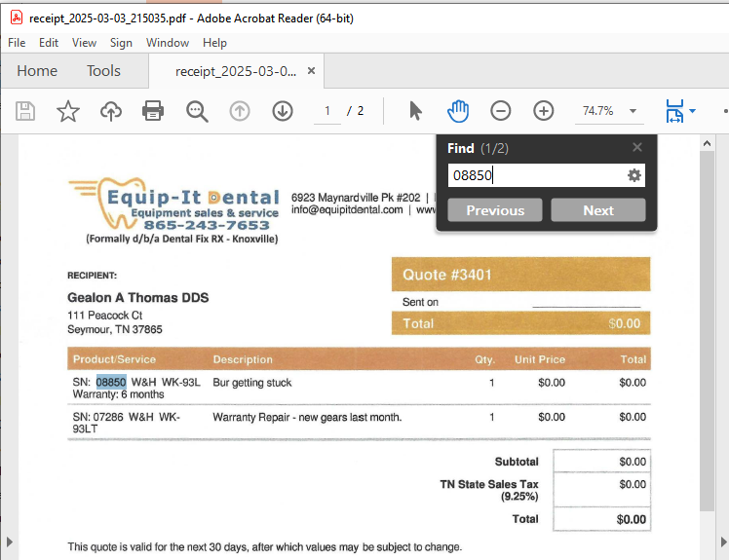The height and width of the screenshot is (560, 729).
Task: Activate the hand pan tool
Action: pyautogui.click(x=458, y=111)
